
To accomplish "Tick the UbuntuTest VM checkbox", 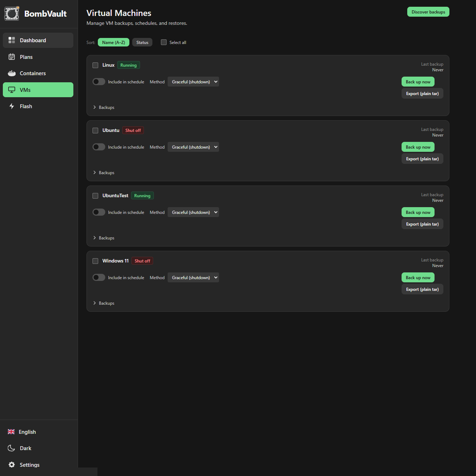I will pos(95,196).
